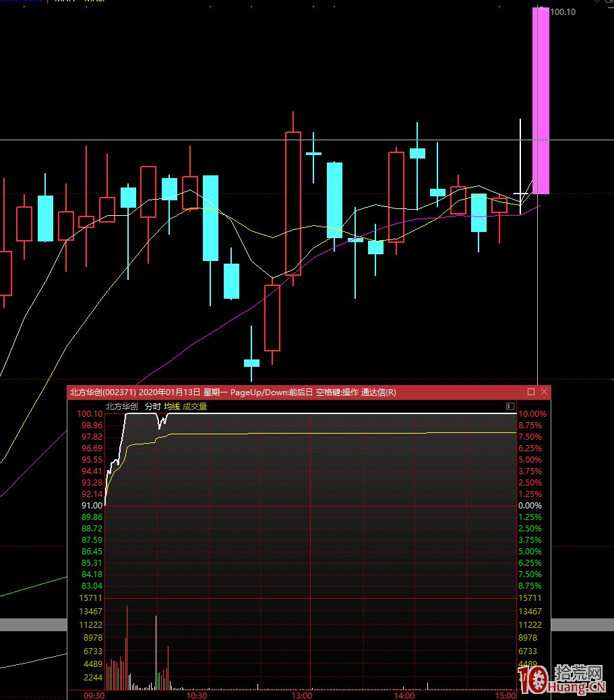Click the 97.82 price on the left axis
614x700 pixels.
pyautogui.click(x=92, y=436)
